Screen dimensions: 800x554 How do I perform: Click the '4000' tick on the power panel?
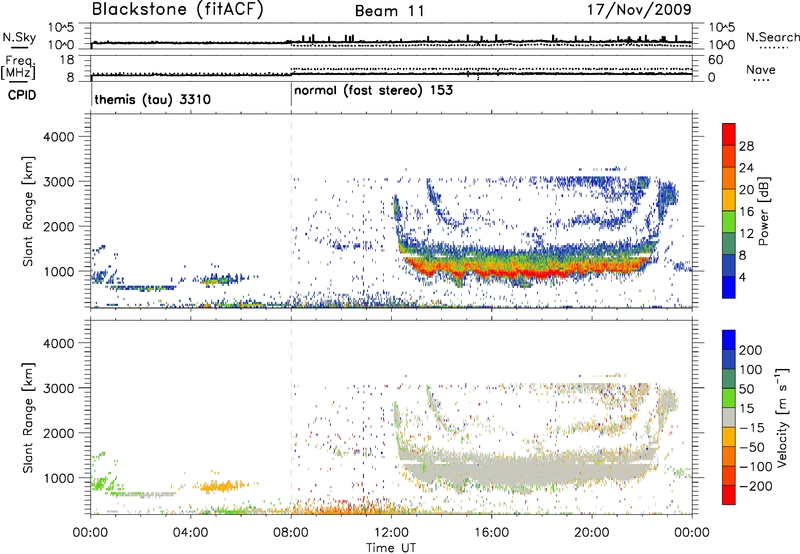pyautogui.click(x=59, y=137)
